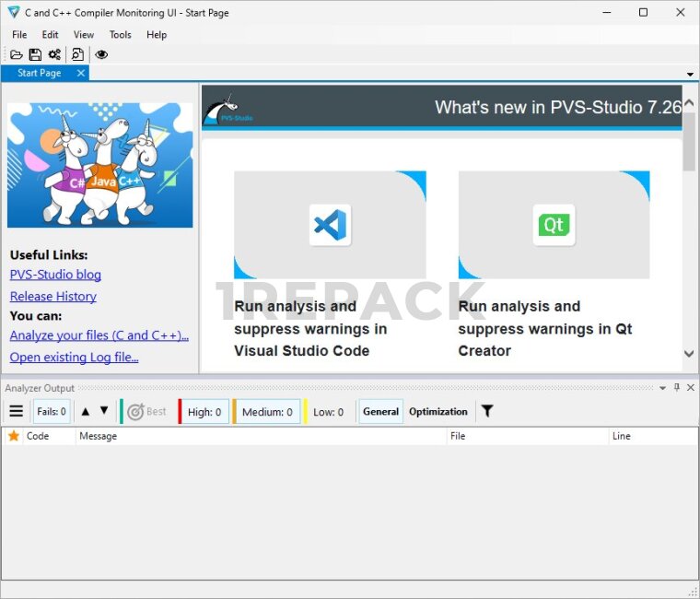Toggle the Medium severity filter
The width and height of the screenshot is (700, 599).
coord(266,412)
